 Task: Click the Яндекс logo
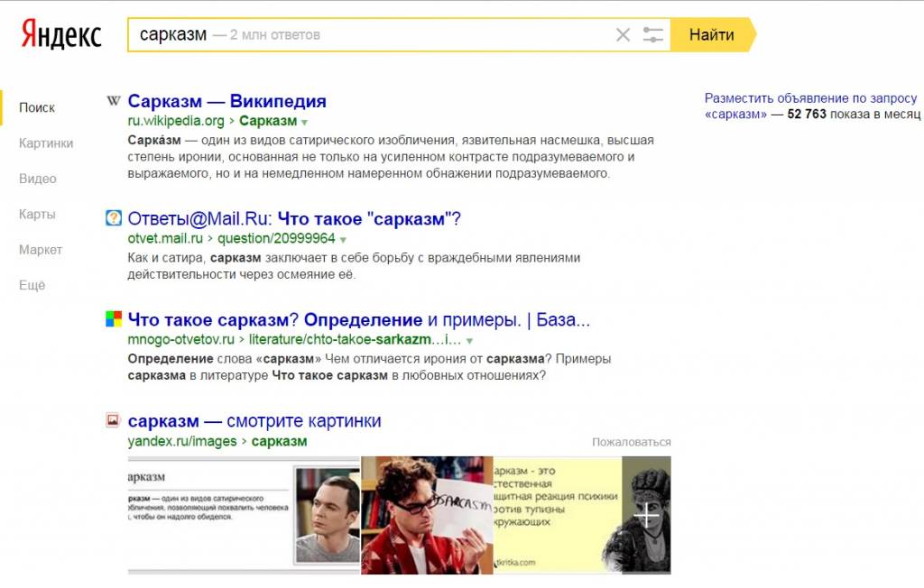tap(61, 33)
